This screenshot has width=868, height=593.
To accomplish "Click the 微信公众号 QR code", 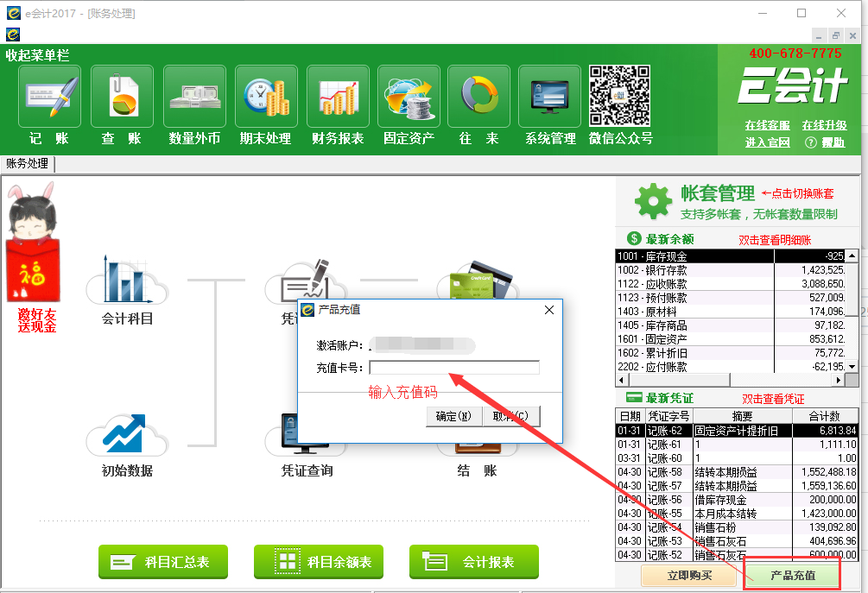I will [x=619, y=96].
